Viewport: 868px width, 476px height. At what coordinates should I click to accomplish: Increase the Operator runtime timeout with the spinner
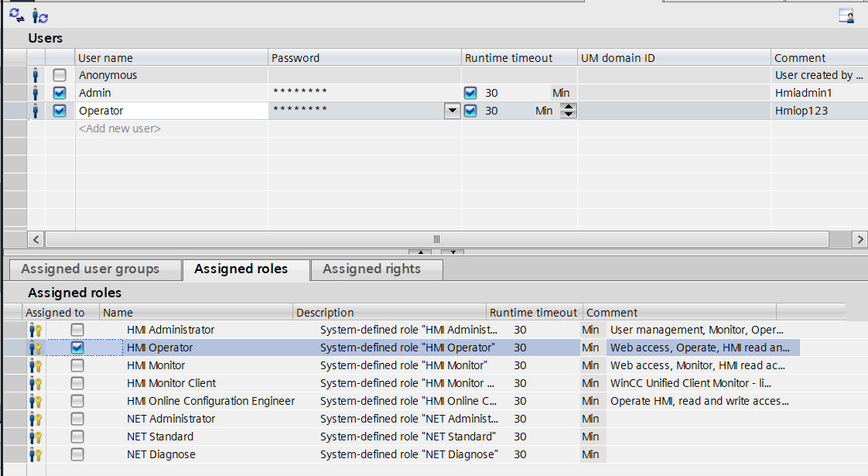[569, 107]
